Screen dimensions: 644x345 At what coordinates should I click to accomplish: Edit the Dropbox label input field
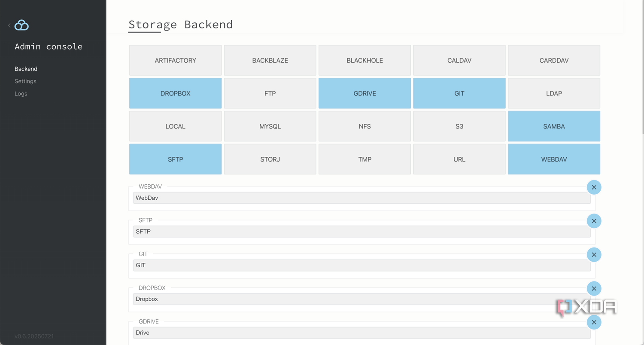point(362,299)
